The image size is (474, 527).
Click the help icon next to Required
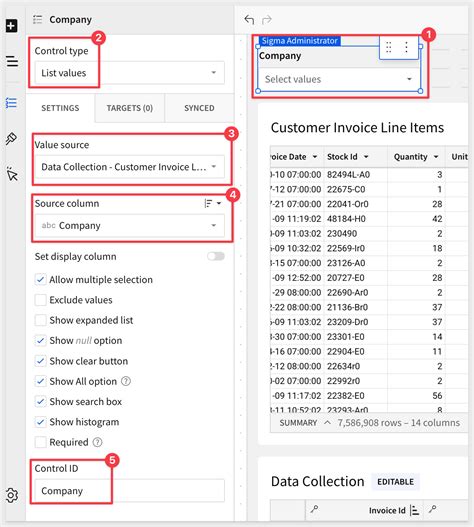pos(97,442)
